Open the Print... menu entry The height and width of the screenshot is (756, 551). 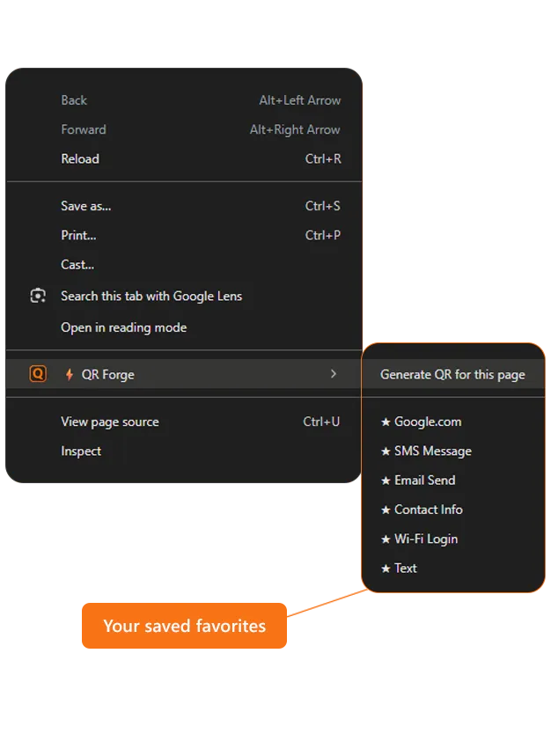pos(184,235)
